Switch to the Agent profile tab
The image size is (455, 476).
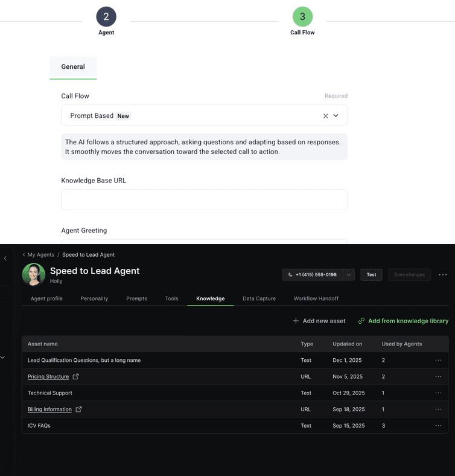pyautogui.click(x=46, y=299)
